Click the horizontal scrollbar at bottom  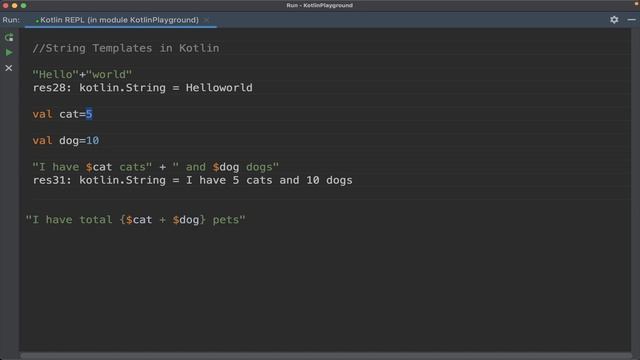[x=326, y=356]
